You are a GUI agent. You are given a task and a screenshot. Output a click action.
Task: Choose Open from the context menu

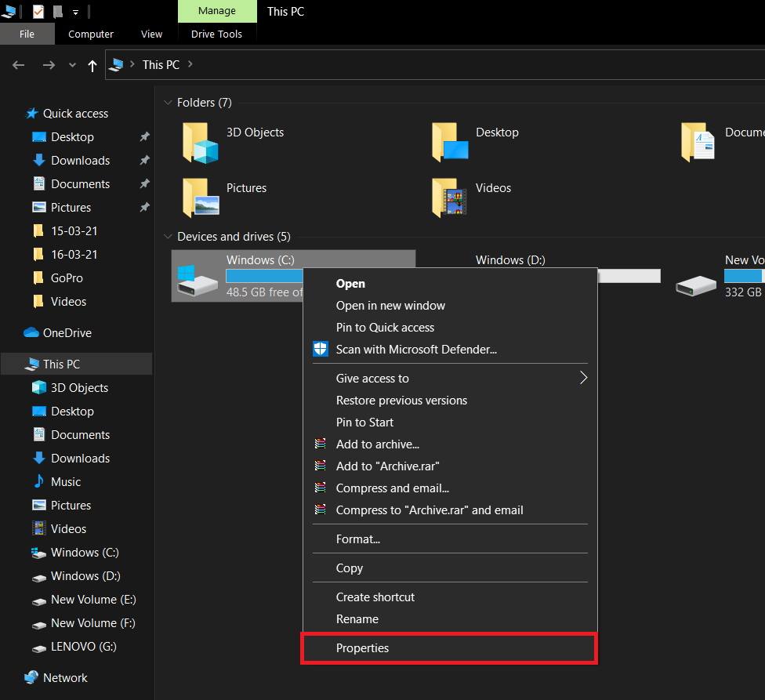point(450,284)
